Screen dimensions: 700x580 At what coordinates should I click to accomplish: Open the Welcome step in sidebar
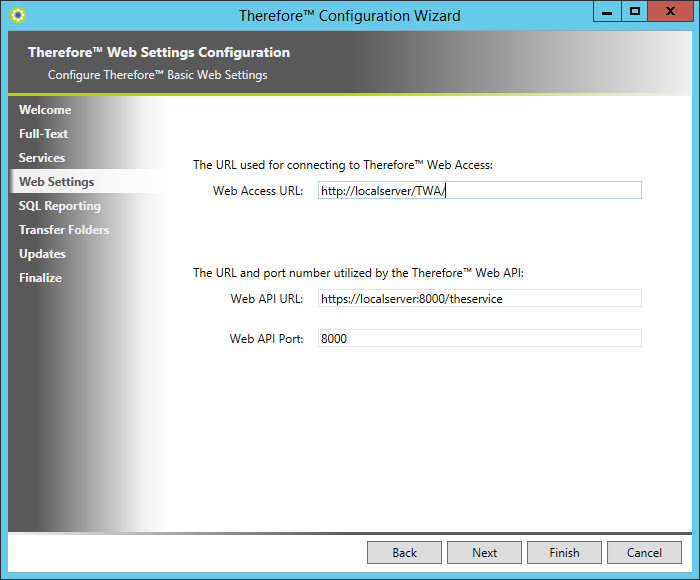45,110
